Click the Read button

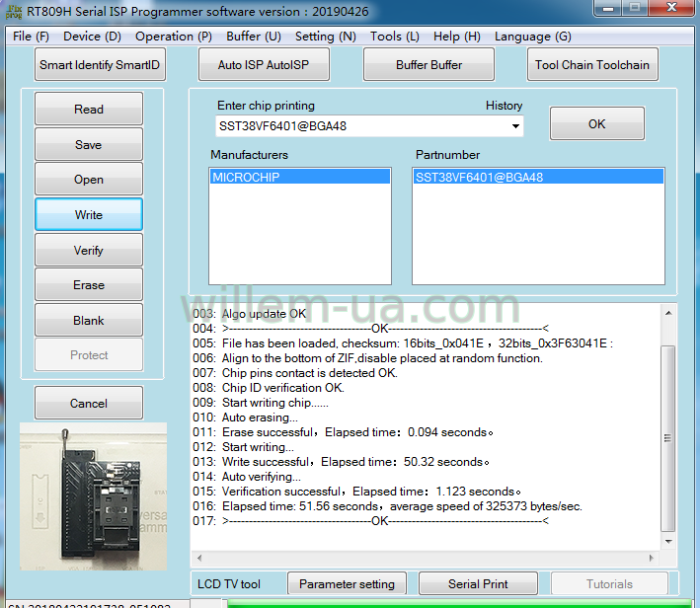pyautogui.click(x=89, y=110)
